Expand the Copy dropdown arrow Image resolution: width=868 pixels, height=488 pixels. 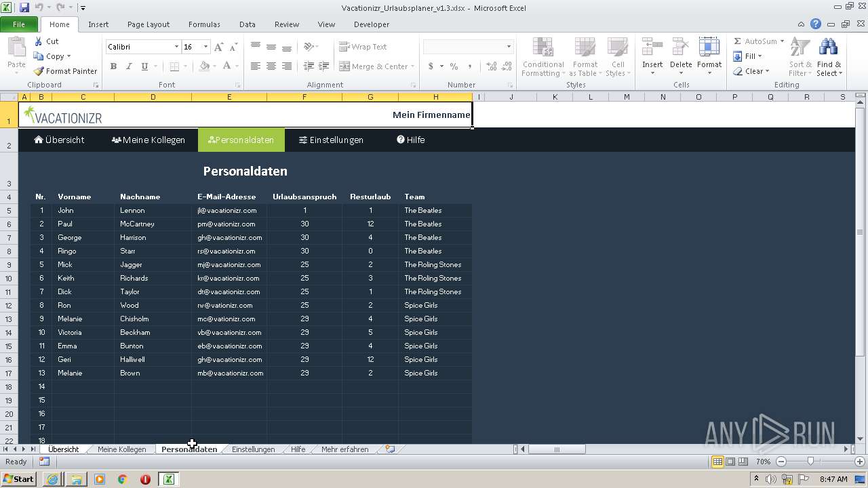tap(68, 56)
